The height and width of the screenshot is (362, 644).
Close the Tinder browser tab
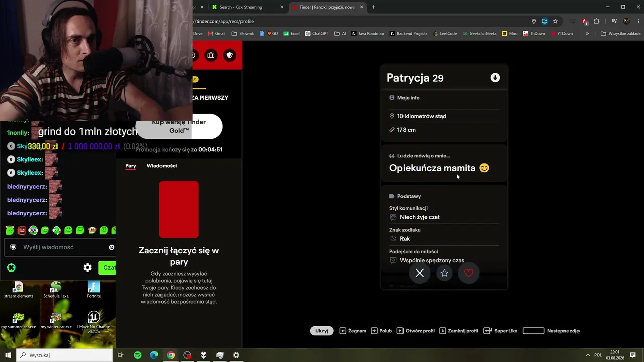(x=361, y=7)
